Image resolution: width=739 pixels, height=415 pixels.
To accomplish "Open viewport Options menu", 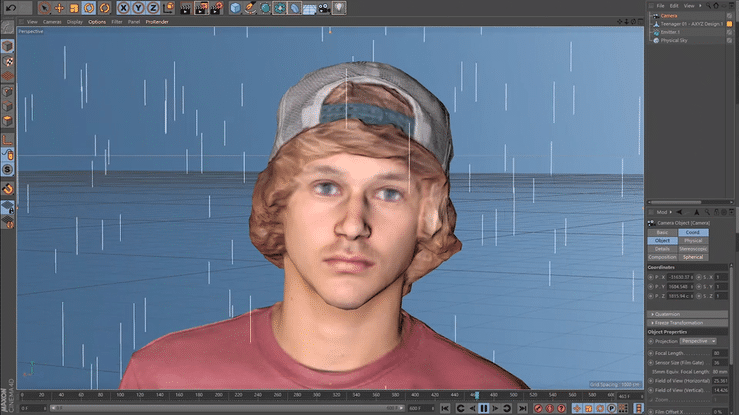I will point(97,22).
